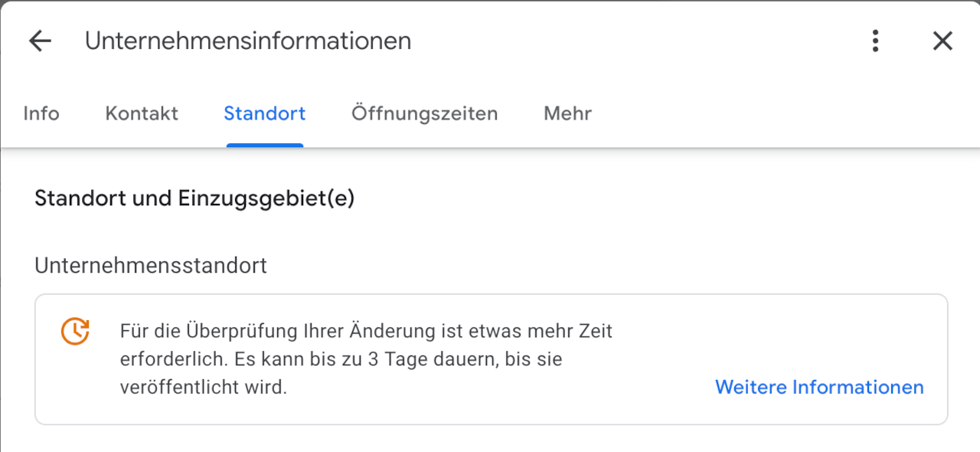Open the three-dot more options menu
The image size is (980, 452).
click(875, 41)
